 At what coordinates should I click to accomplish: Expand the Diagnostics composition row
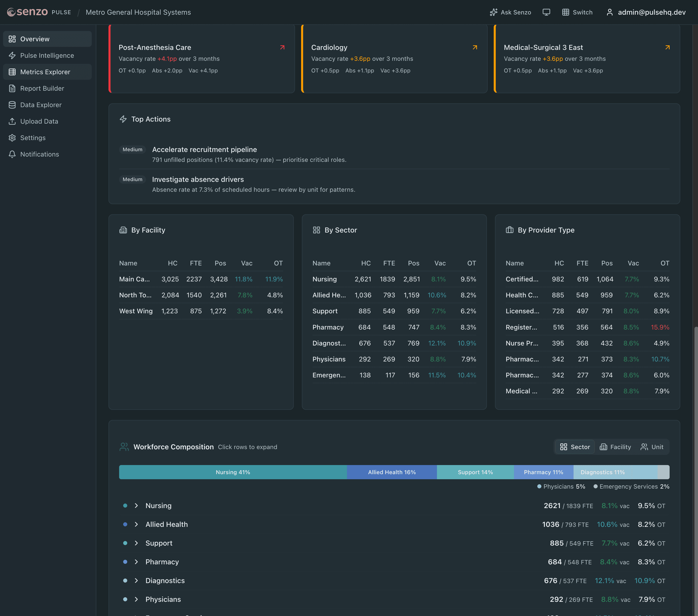136,581
